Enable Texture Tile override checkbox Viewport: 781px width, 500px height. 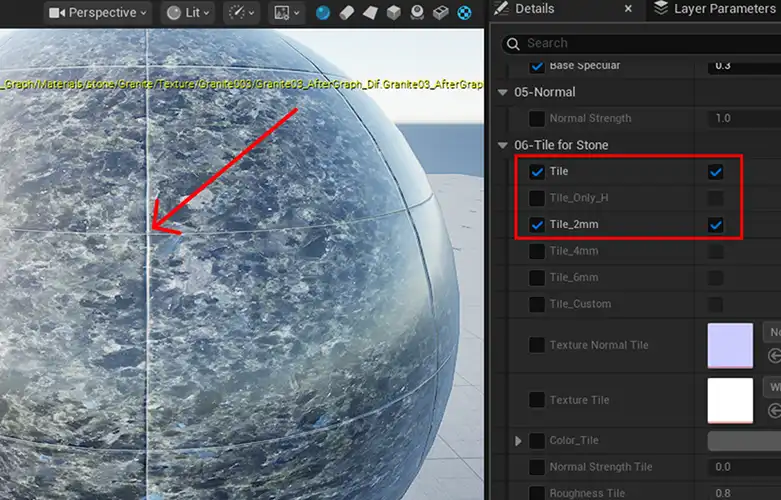(x=537, y=400)
